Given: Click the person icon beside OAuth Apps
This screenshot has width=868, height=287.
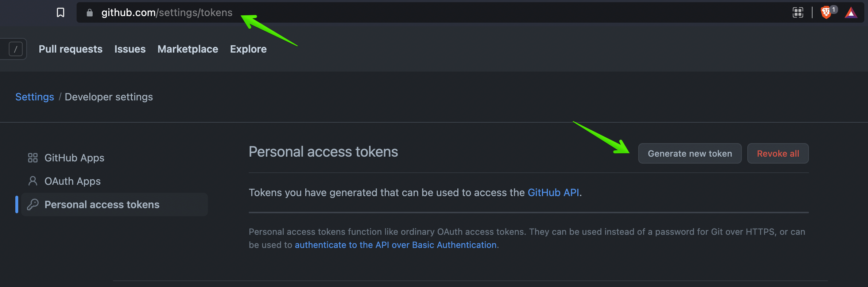Looking at the screenshot, I should (33, 181).
